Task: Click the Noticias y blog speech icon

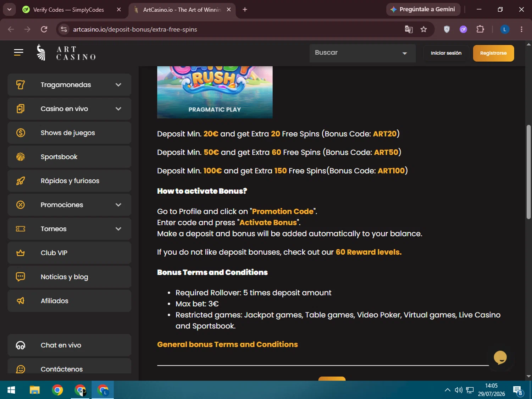Action: click(x=21, y=277)
